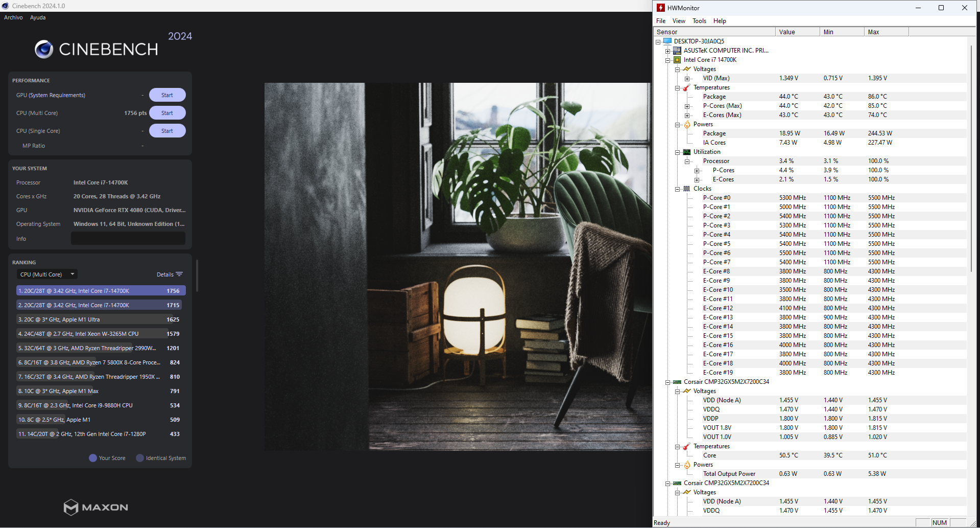The width and height of the screenshot is (980, 528).
Task: Click the Your Score legend dot
Action: tap(93, 458)
